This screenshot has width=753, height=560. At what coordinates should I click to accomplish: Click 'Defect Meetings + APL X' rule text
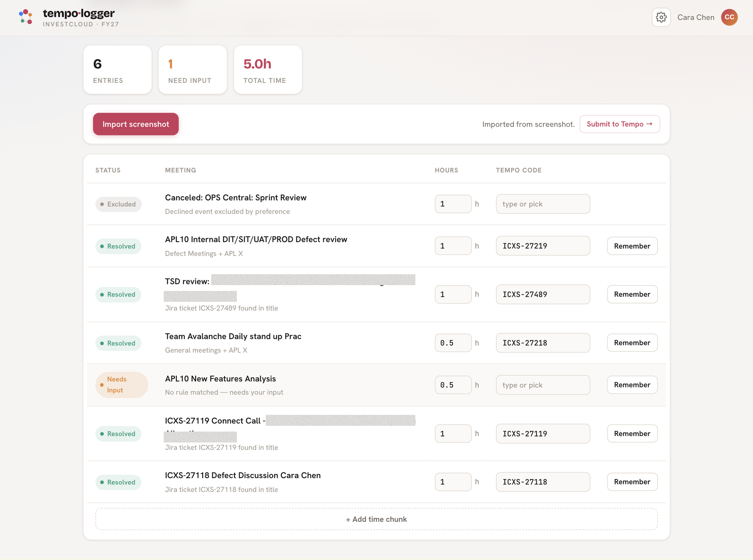click(x=204, y=254)
